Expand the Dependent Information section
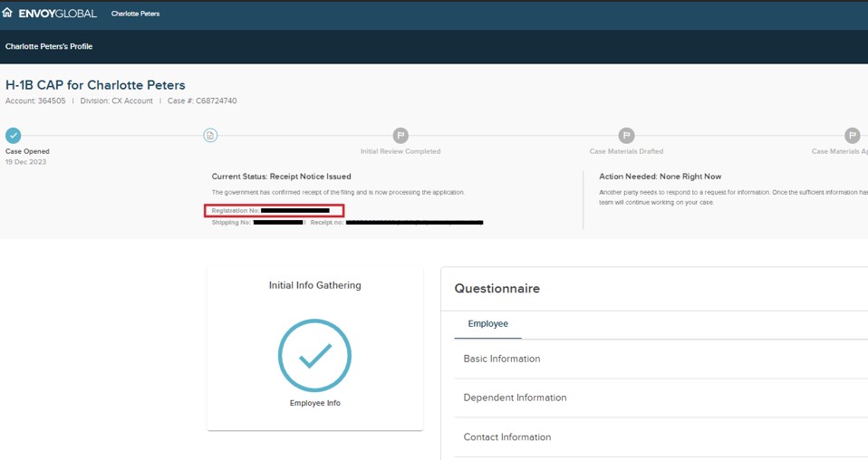Image resolution: width=868 pixels, height=460 pixels. (x=515, y=398)
